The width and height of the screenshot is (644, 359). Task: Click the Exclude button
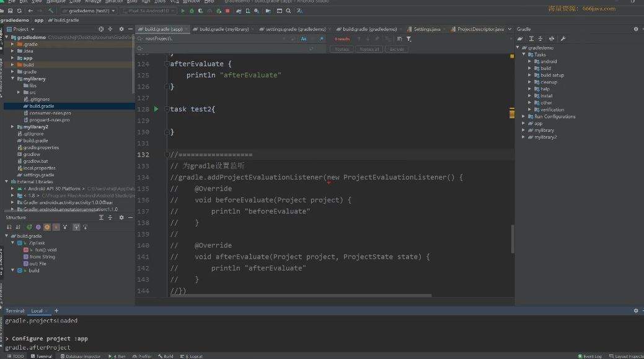397,50
